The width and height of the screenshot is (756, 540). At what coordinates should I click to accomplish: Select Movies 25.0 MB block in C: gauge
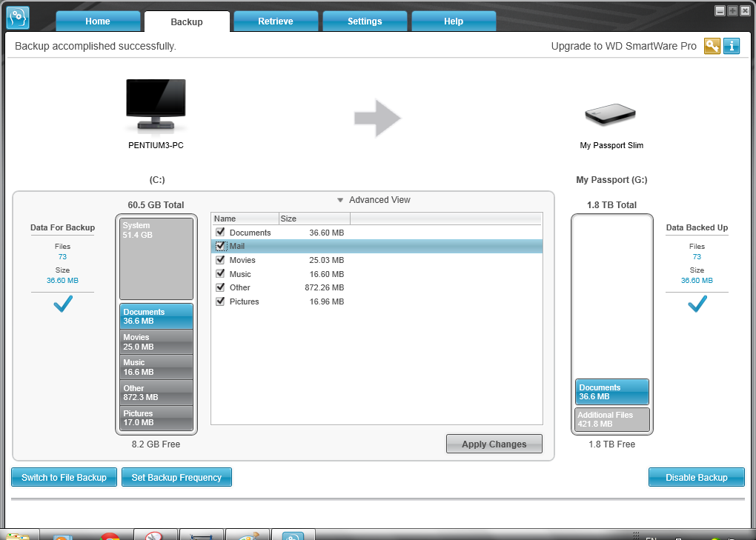156,342
